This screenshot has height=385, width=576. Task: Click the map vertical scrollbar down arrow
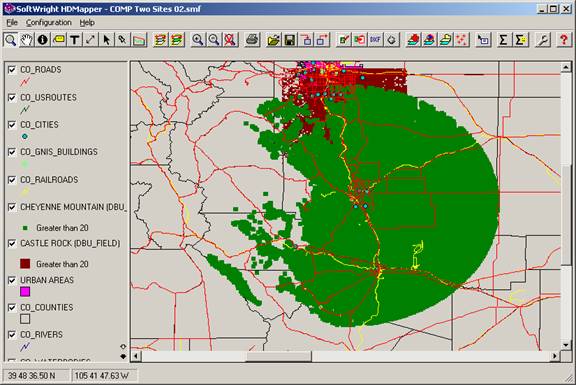(x=566, y=345)
